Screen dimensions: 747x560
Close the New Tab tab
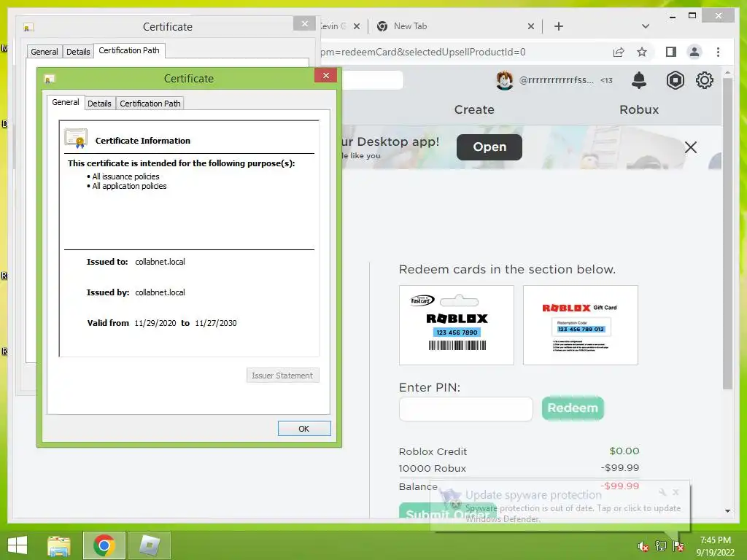(531, 26)
